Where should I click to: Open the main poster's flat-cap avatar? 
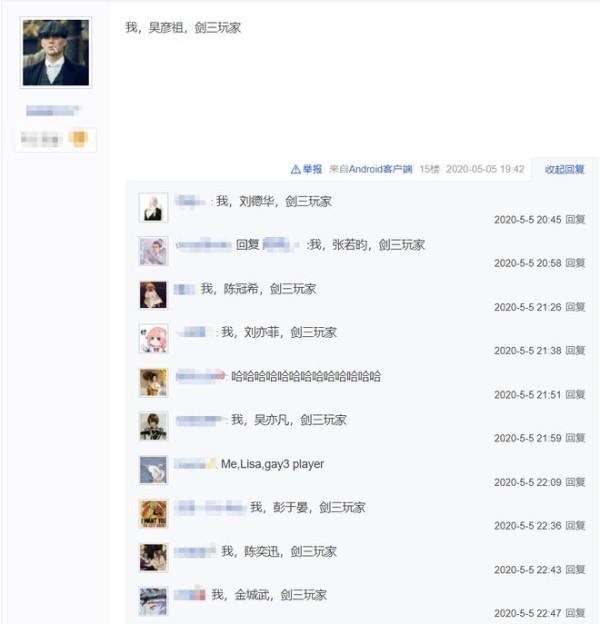(56, 53)
